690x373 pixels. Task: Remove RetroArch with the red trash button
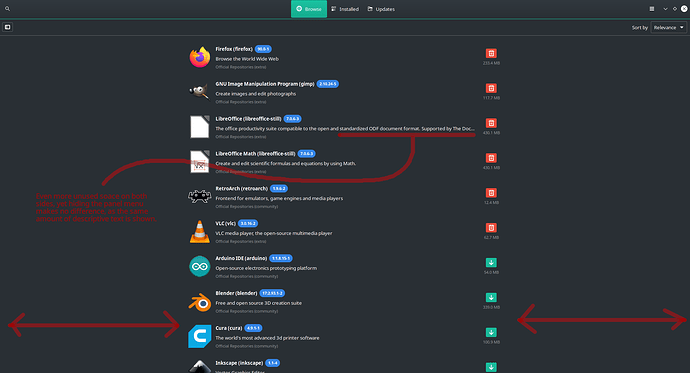pyautogui.click(x=491, y=193)
